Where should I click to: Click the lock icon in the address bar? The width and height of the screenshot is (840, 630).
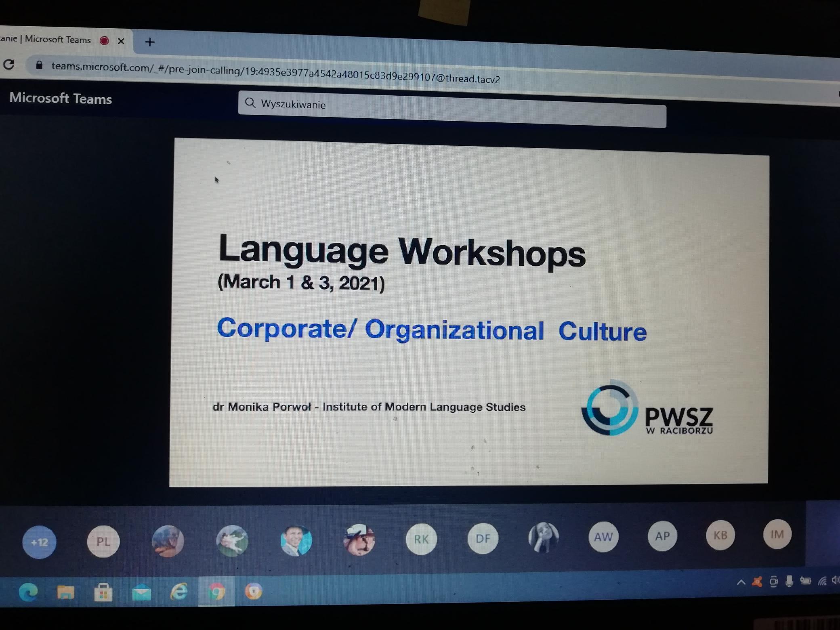click(x=39, y=65)
